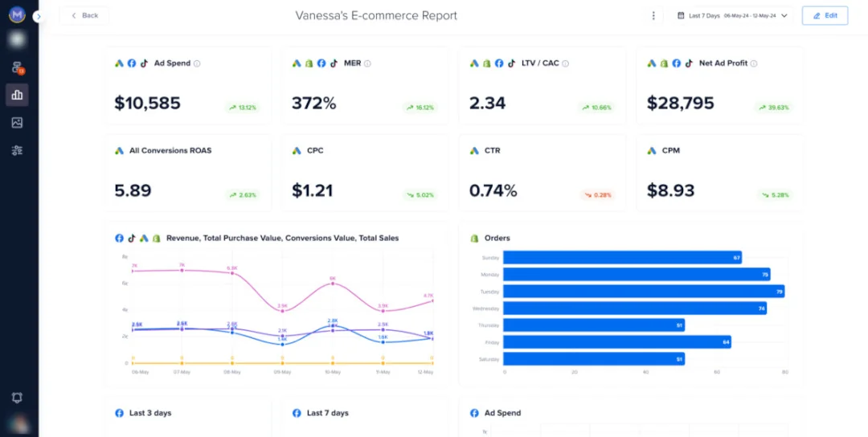Click the Ad Spend chart title at bottom
The width and height of the screenshot is (868, 437).
pos(502,413)
